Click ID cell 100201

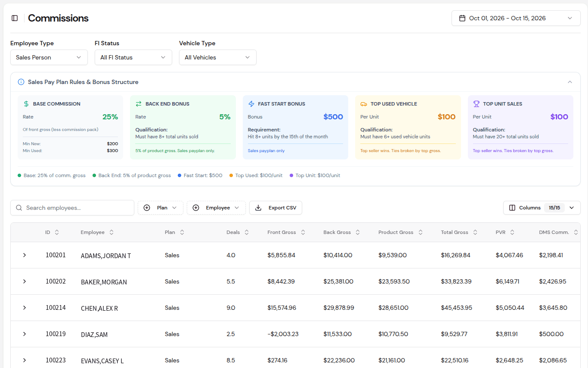pos(56,255)
